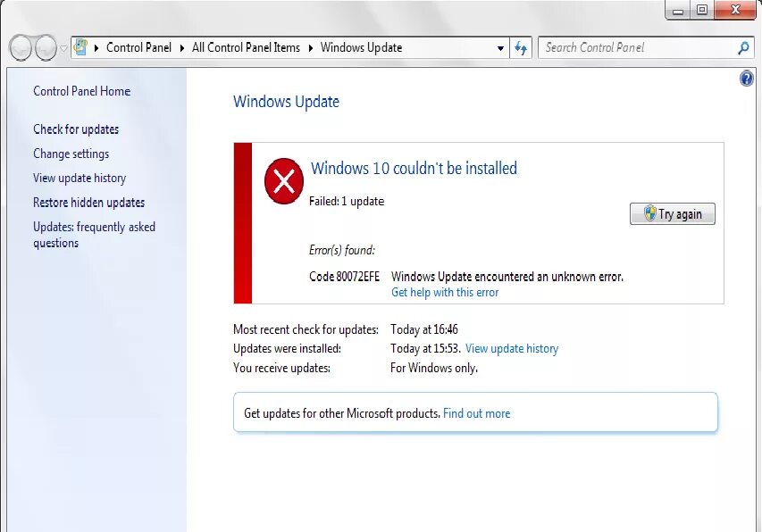Click the Back navigation arrow button
762x532 pixels.
click(x=21, y=48)
